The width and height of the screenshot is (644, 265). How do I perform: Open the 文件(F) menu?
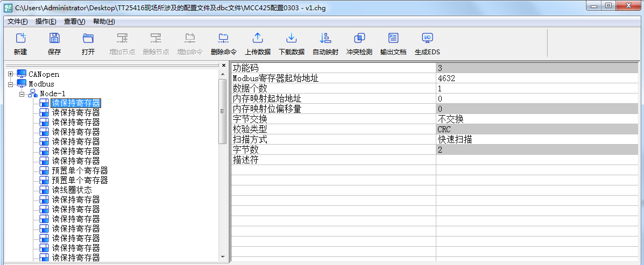(x=18, y=22)
